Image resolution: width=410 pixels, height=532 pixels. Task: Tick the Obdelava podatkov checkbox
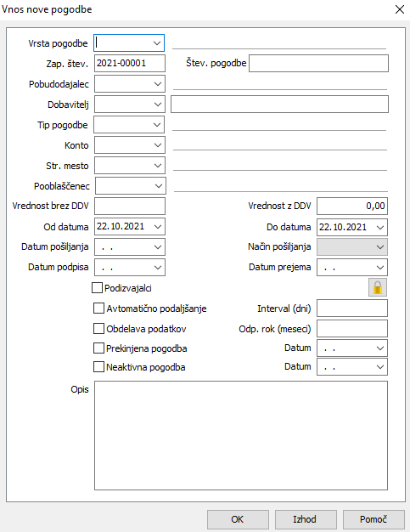[x=98, y=329]
